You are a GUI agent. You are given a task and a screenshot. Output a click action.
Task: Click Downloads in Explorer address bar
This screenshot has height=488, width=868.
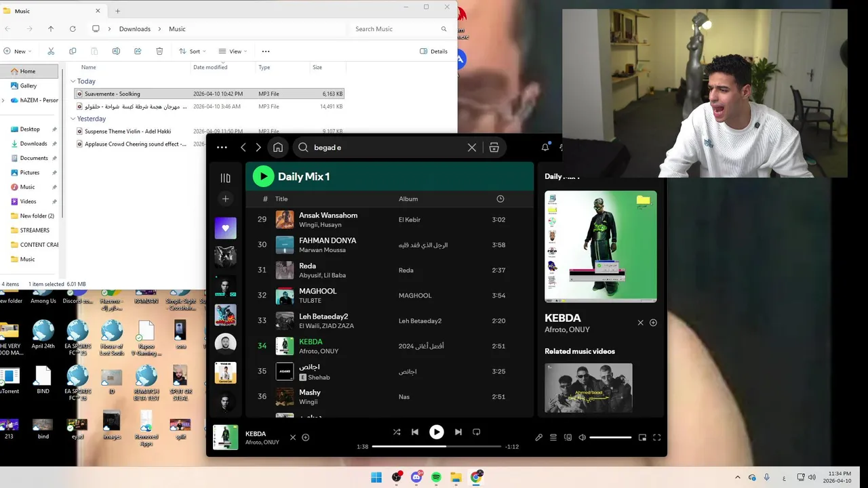pos(135,28)
